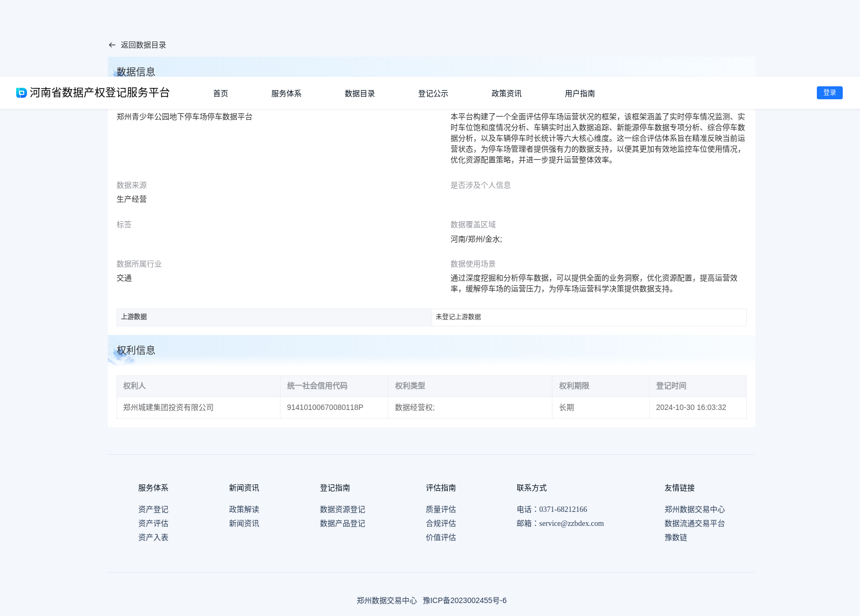Viewport: 860px width, 616px height.
Task: Select the 郑州青少年公园地下停车场停车数据平台 text
Action: 185,117
